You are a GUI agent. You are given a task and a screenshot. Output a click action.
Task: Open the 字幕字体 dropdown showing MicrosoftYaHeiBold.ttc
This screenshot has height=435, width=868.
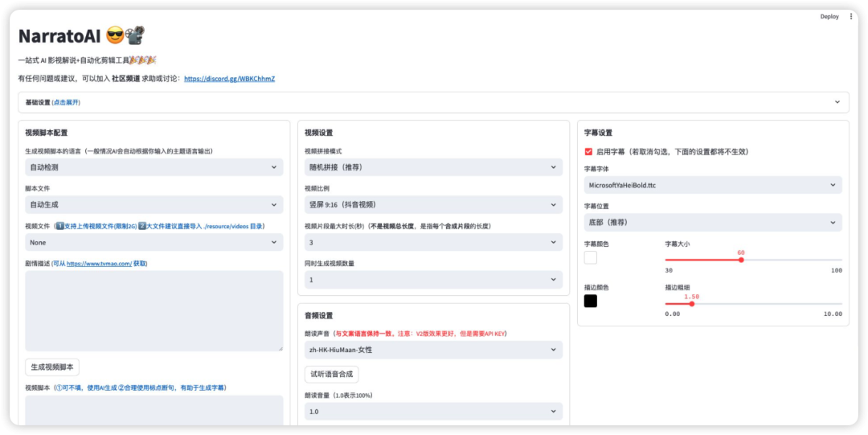(x=713, y=185)
